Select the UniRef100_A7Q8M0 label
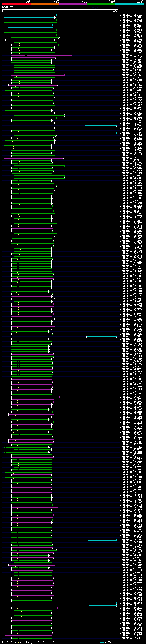 (131, 42)
